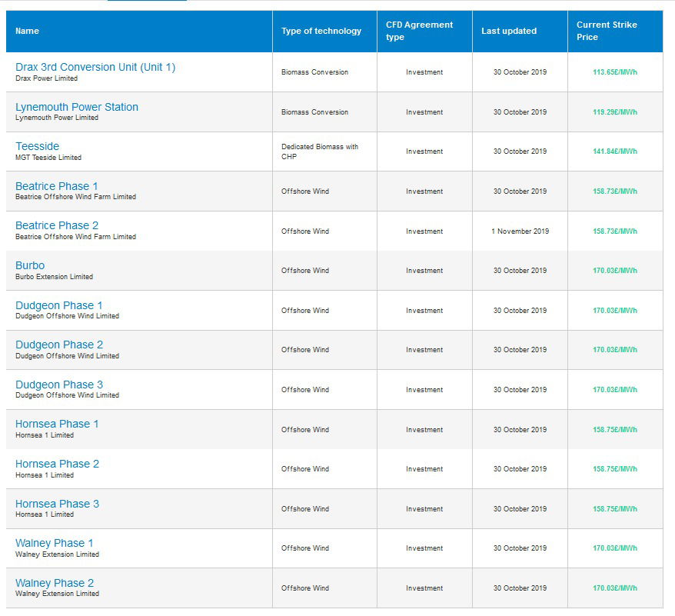
Task: Select Walney Phase 2's 170.03£/MWh price
Action: point(615,588)
